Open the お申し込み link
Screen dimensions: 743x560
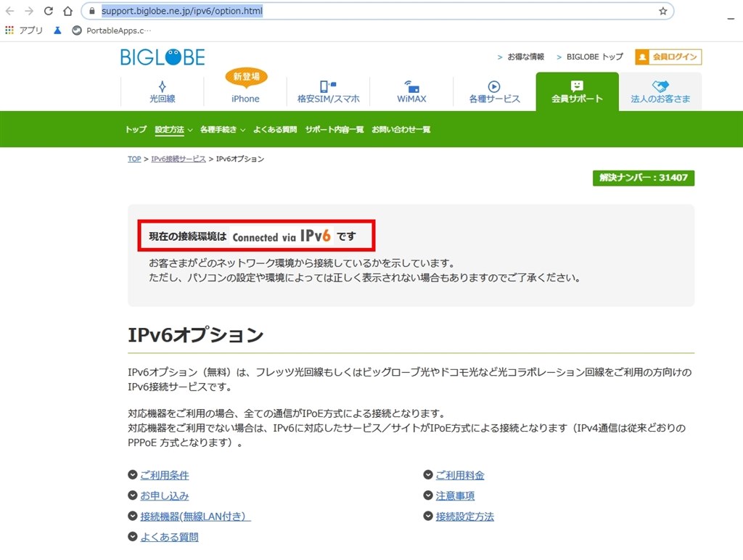pyautogui.click(x=165, y=495)
